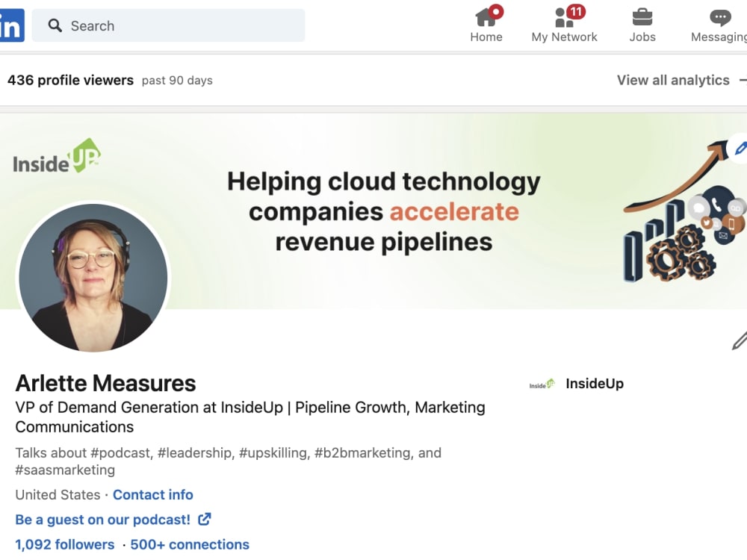Open My Network with notification badge
The height and width of the screenshot is (560, 747).
click(565, 25)
